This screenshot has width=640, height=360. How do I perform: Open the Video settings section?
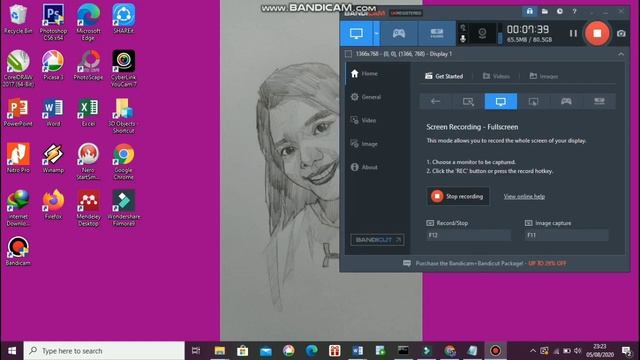[x=378, y=120]
